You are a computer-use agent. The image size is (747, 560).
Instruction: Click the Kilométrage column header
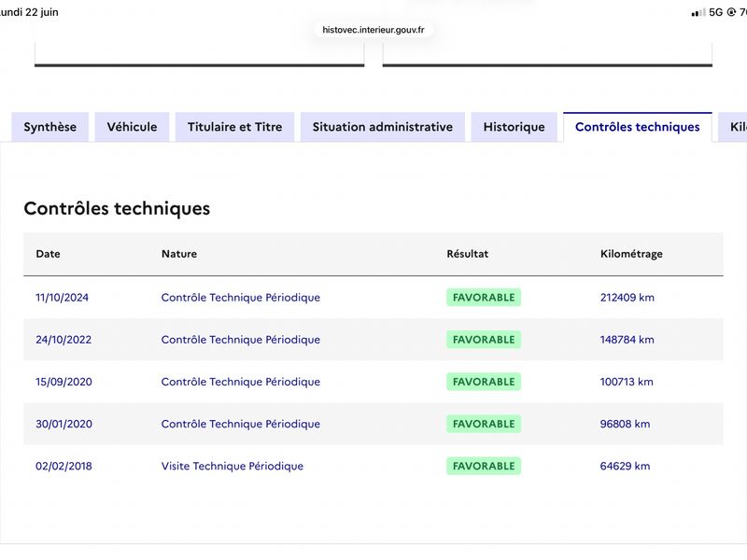click(x=631, y=254)
